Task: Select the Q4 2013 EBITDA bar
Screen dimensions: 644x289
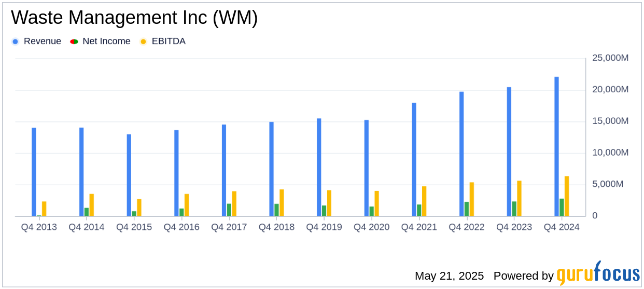Action: coord(44,209)
